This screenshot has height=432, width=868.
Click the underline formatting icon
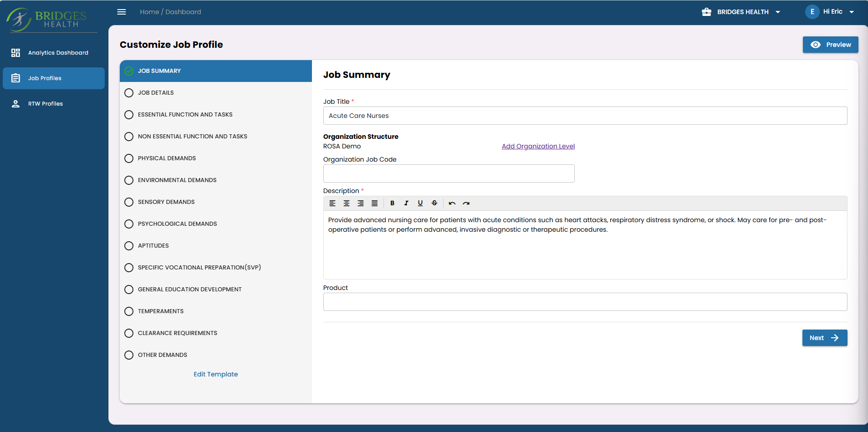click(x=420, y=203)
